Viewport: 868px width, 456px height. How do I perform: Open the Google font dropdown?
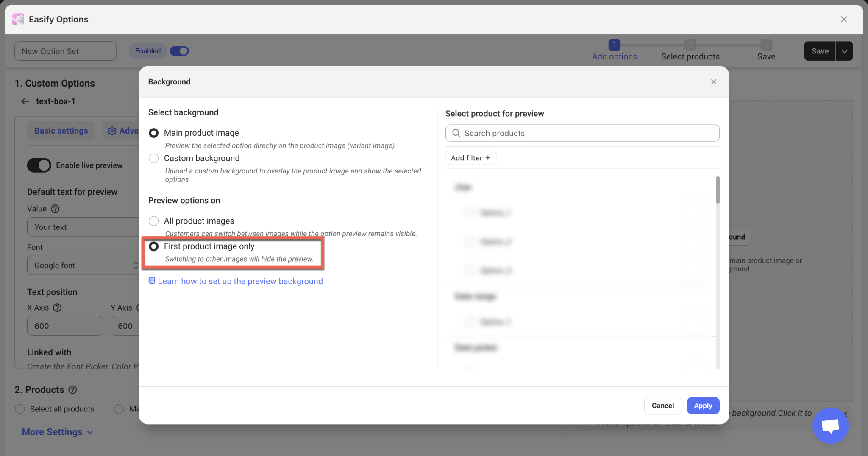[x=83, y=266]
